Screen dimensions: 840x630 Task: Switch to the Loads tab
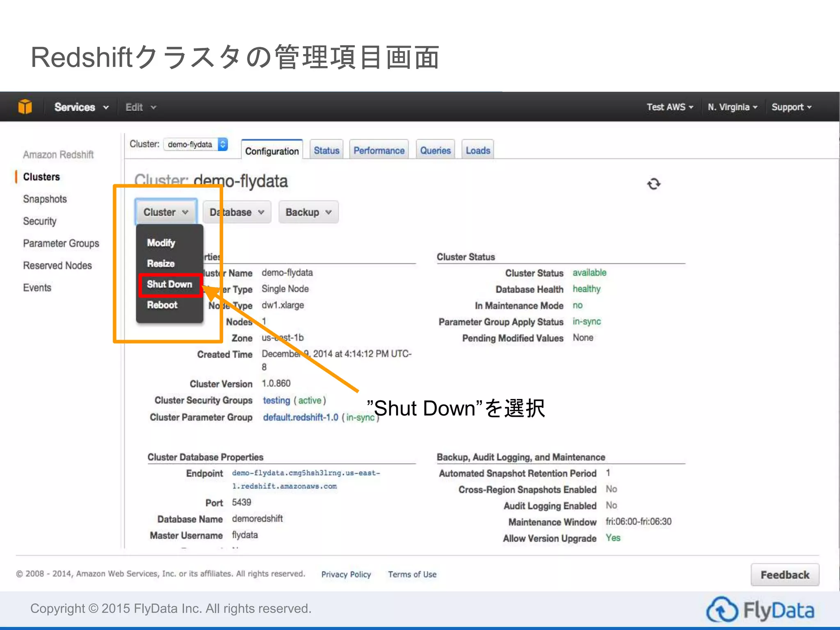pyautogui.click(x=478, y=150)
